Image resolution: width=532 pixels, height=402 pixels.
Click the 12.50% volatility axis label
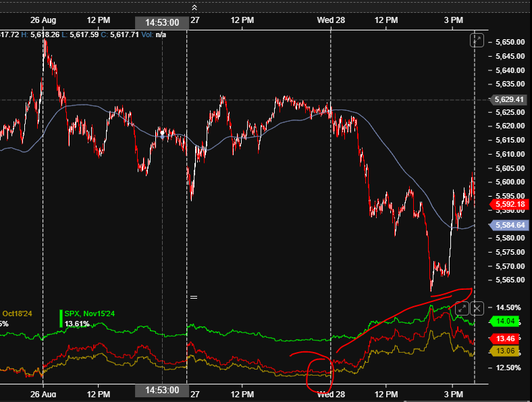point(508,368)
